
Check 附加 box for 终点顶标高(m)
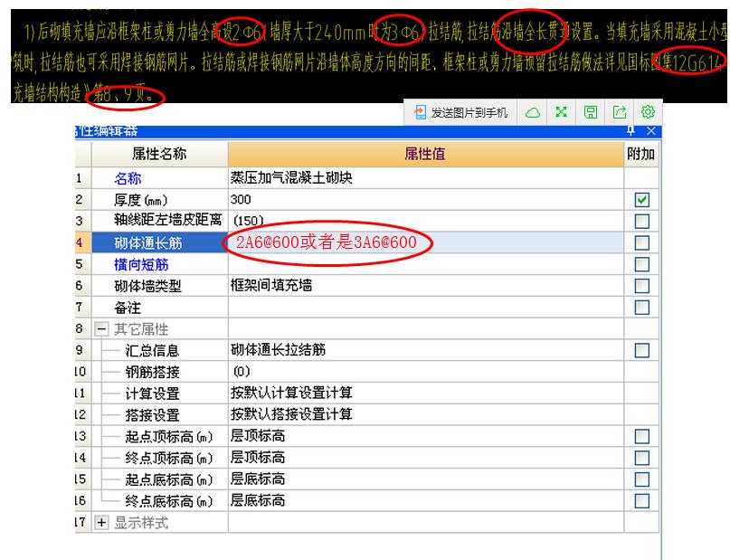(x=642, y=458)
